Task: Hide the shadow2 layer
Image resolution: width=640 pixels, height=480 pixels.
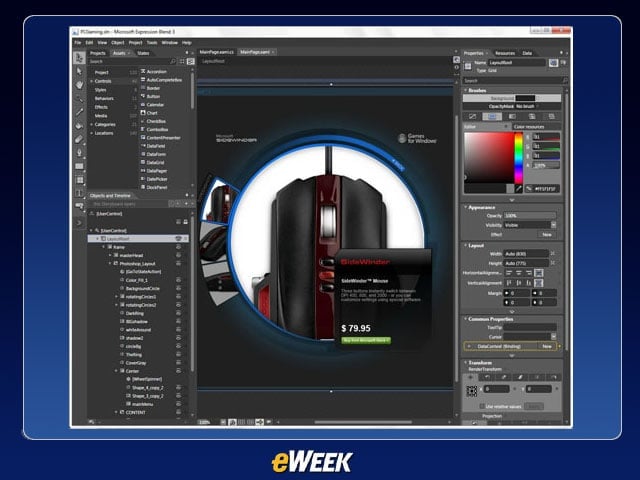Action: (178, 338)
